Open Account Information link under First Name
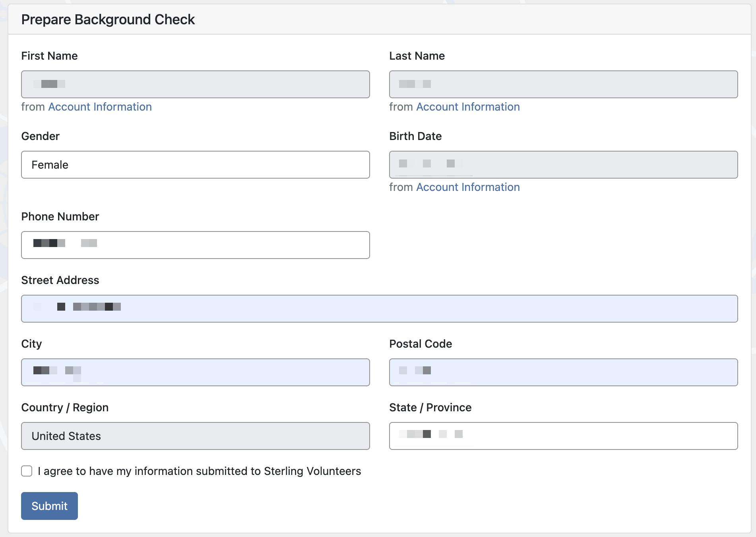The image size is (756, 537). click(100, 107)
